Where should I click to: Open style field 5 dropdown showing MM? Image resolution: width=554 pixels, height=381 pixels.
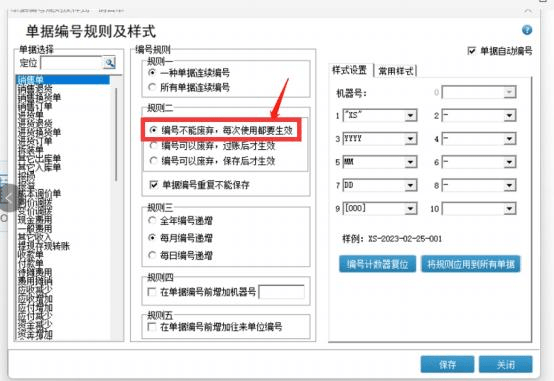[x=410, y=162]
